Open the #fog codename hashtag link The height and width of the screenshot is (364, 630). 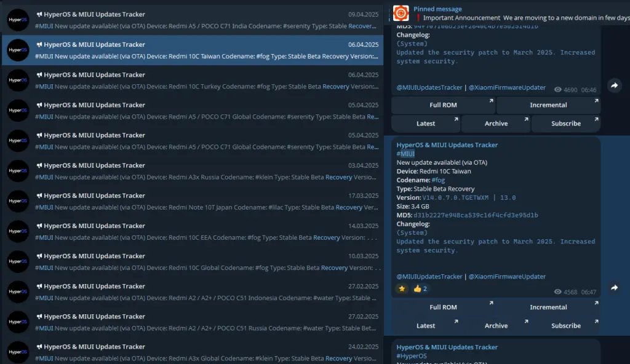438,180
